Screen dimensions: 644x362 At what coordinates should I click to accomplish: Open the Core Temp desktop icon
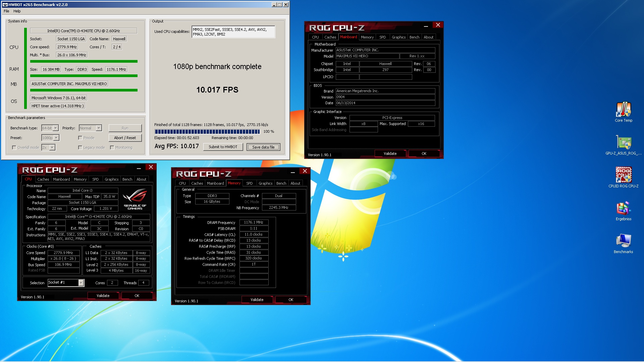[x=623, y=112]
